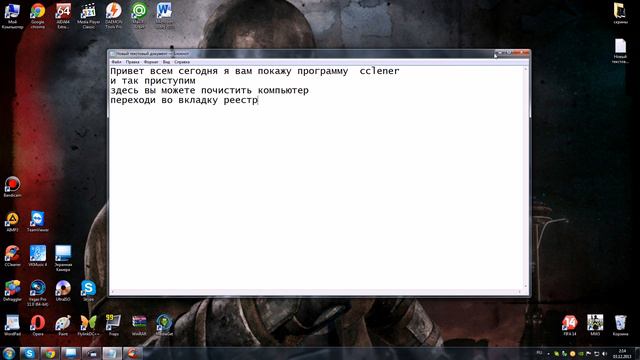Click the Notepad window title bar
The height and width of the screenshot is (360, 640).
coord(302,53)
